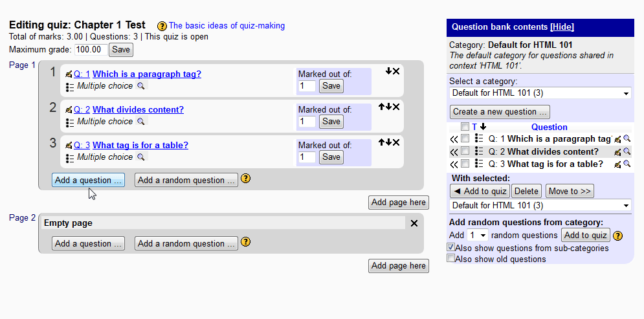This screenshot has height=319, width=644.
Task: Hide the question bank contents
Action: point(562,27)
